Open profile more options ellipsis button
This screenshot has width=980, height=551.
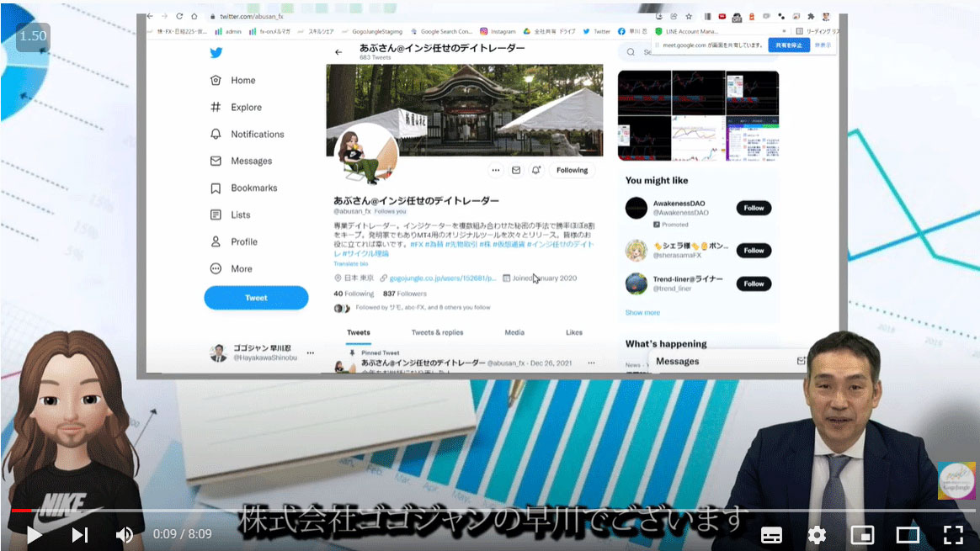(x=495, y=170)
